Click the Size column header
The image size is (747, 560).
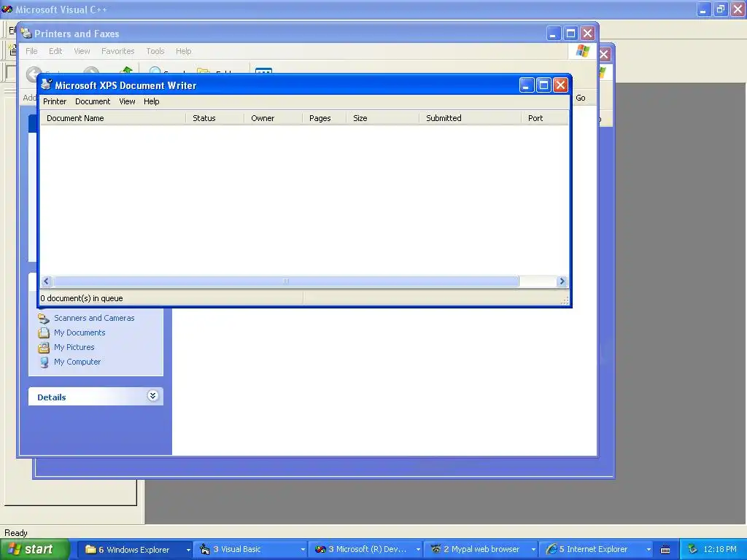coord(382,118)
